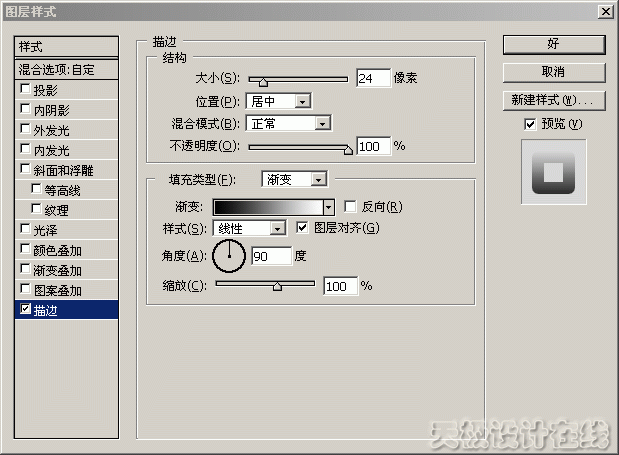This screenshot has width=619, height=455.
Task: Toggle the 预览(V) checkbox
Action: point(530,124)
